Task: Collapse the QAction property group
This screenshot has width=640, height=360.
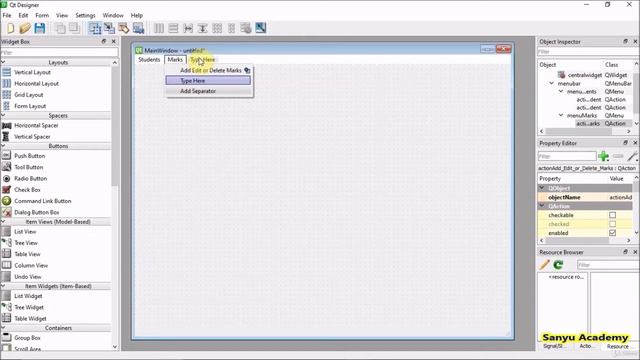Action: point(542,206)
